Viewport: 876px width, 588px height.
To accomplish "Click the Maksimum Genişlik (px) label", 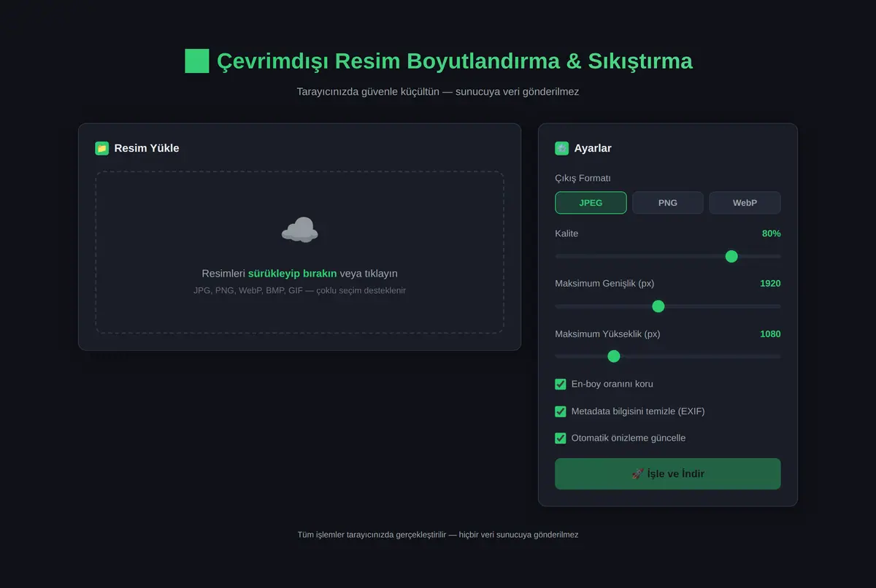I will pyautogui.click(x=604, y=283).
